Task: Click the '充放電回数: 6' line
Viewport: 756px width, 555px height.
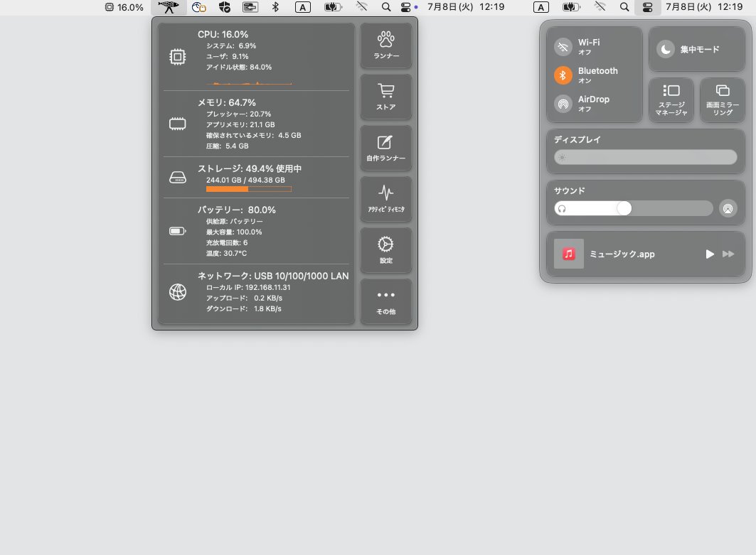Action: pyautogui.click(x=227, y=242)
